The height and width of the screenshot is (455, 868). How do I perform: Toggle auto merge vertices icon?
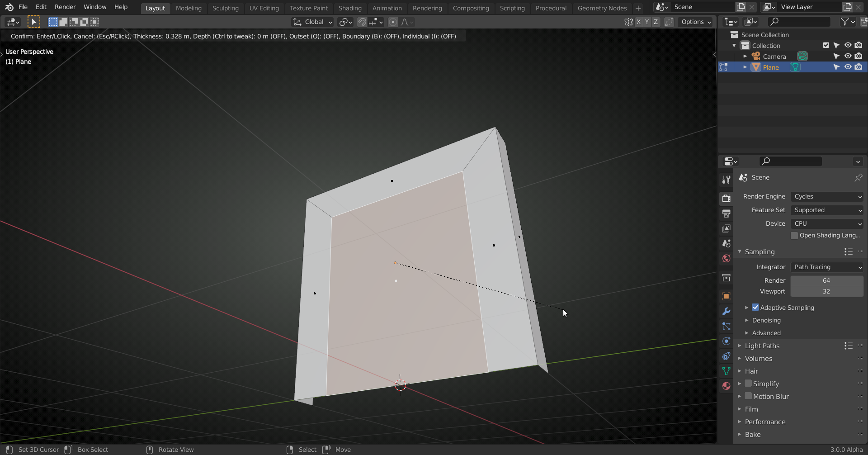click(x=669, y=22)
